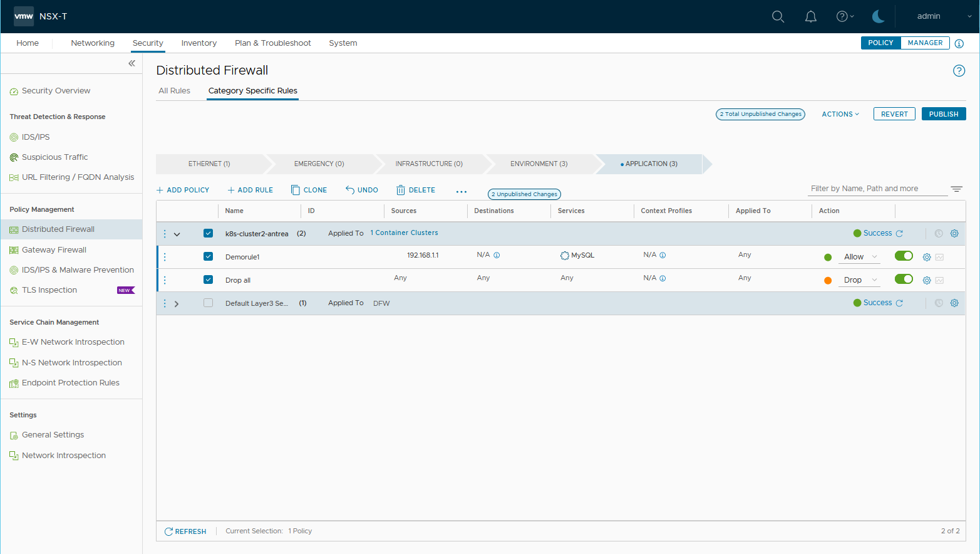Switch to MANAGER mode
This screenshot has height=554, width=980.
(925, 43)
